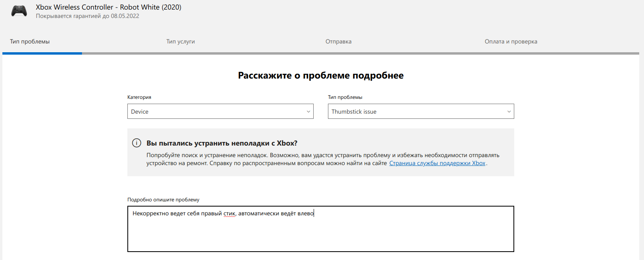Open the Категория dropdown showing Device
Image resolution: width=644 pixels, height=260 pixels.
pyautogui.click(x=215, y=112)
